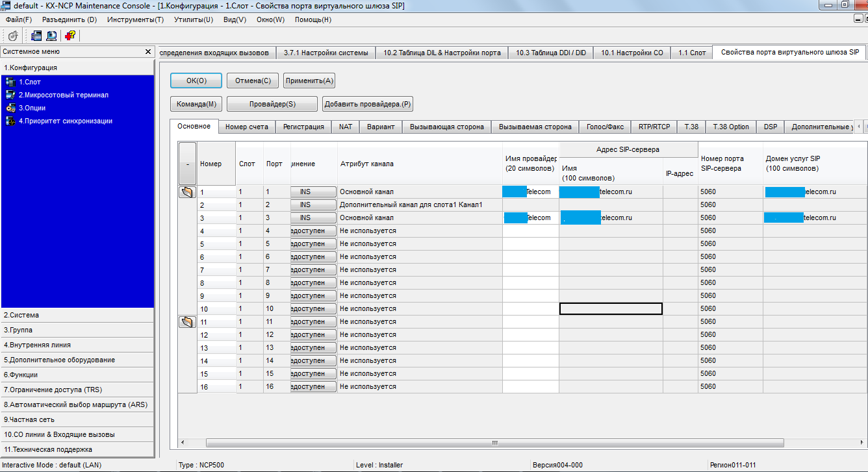
Task: Click the SIP server name cell in row 10
Action: (x=611, y=309)
